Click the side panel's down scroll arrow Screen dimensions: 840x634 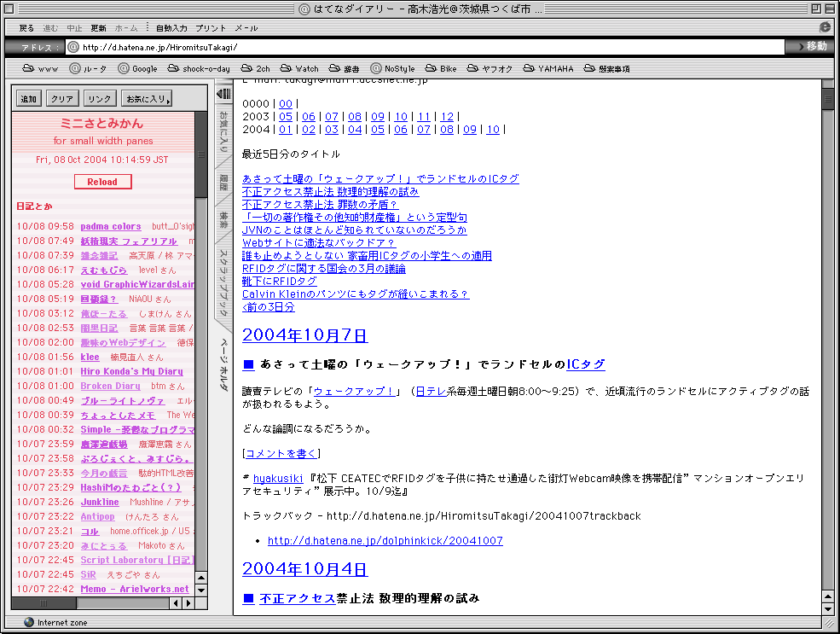[201, 590]
